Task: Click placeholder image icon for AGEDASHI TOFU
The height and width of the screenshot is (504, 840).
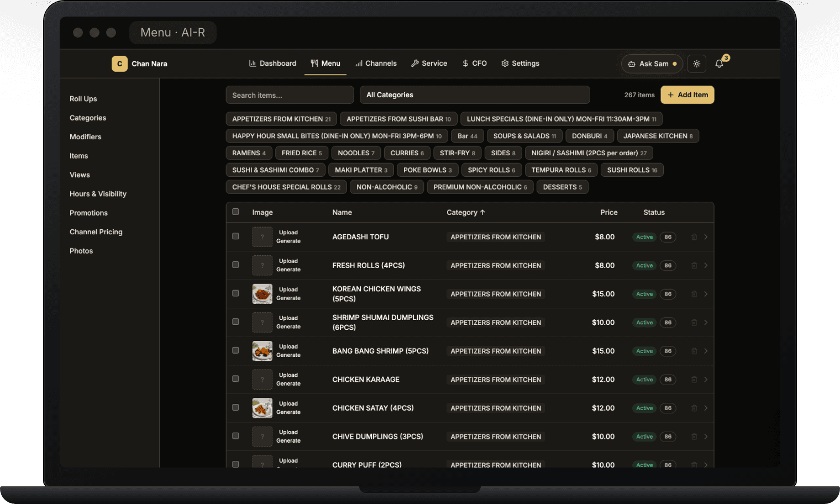Action: (262, 237)
